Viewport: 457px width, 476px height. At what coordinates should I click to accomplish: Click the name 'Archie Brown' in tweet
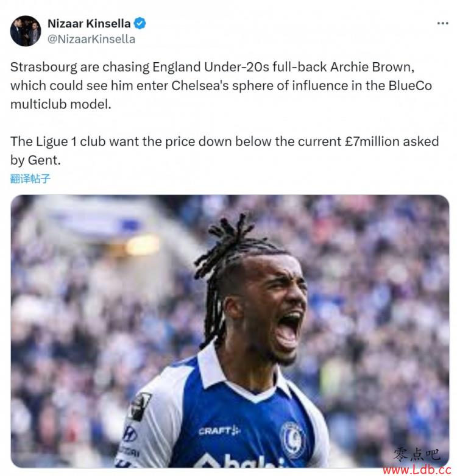[x=372, y=67]
